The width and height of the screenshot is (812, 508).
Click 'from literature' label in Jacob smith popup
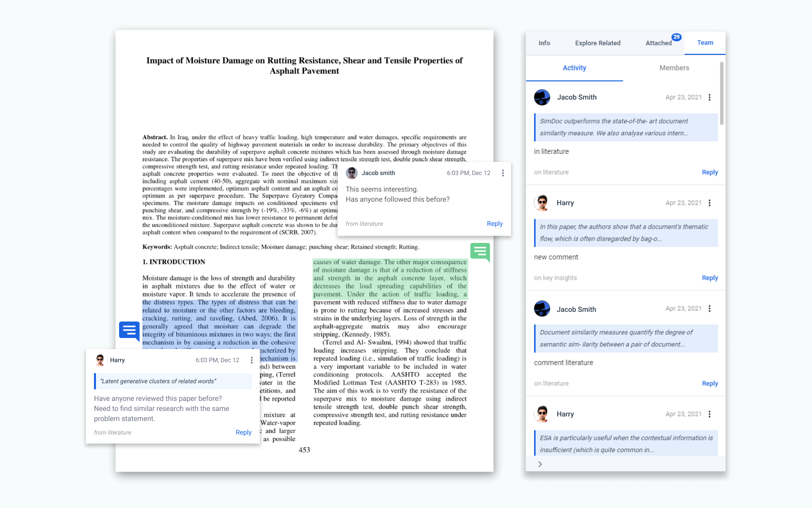(364, 224)
